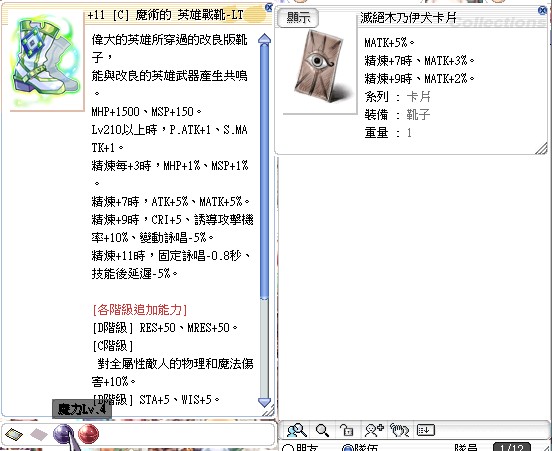Click the blue description scrollbar thumb

pyautogui.click(x=264, y=171)
